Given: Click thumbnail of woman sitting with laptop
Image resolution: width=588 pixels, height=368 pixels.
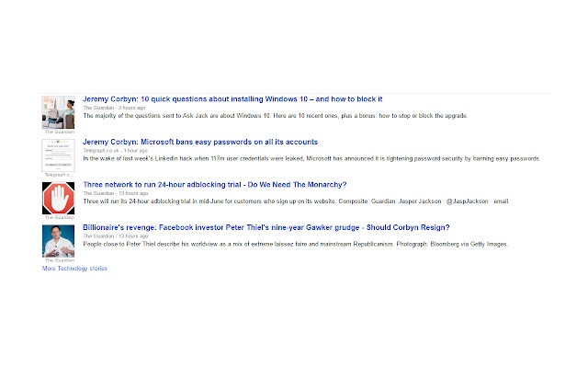Looking at the screenshot, I should click(58, 112).
